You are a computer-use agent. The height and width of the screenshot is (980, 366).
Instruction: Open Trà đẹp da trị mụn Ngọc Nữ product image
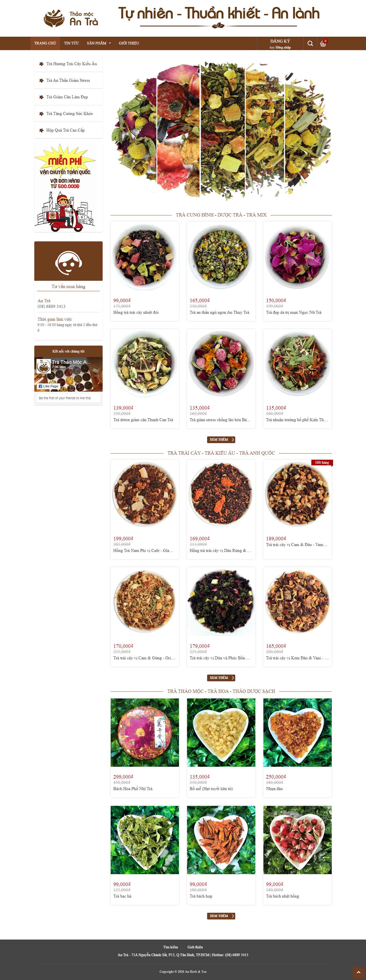click(x=297, y=256)
